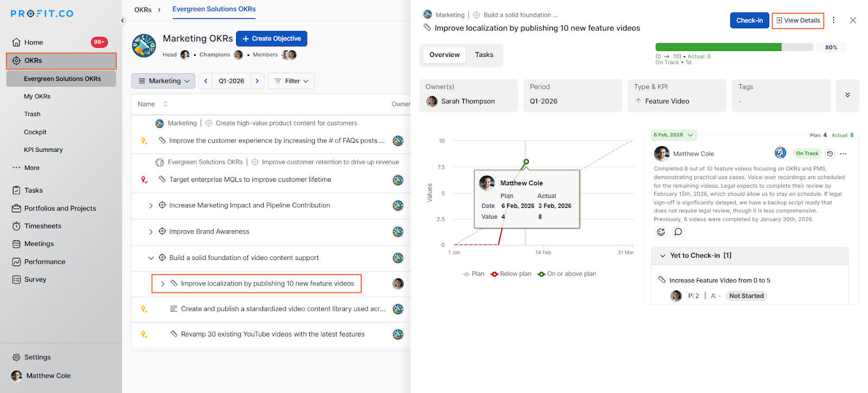Open the Trash page

[x=32, y=114]
